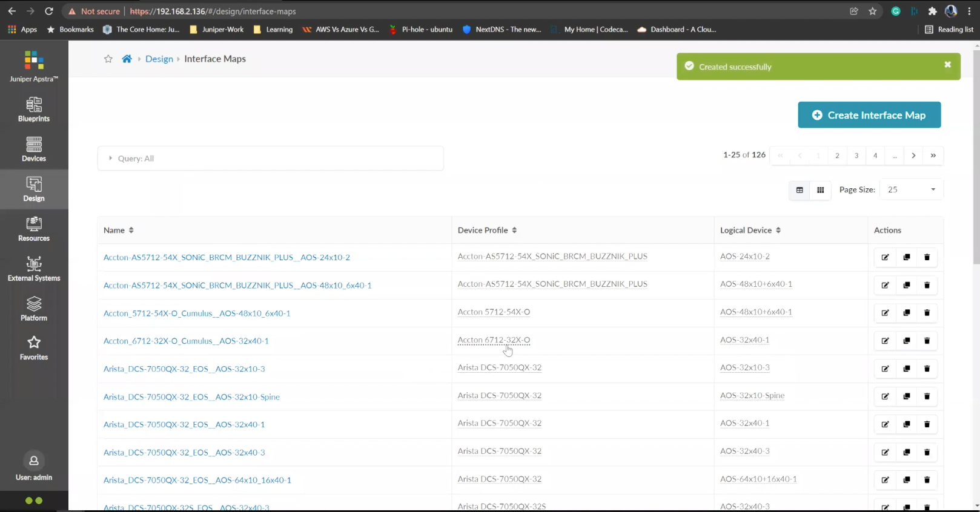
Task: Sort table by Logical Device column
Action: coord(750,230)
